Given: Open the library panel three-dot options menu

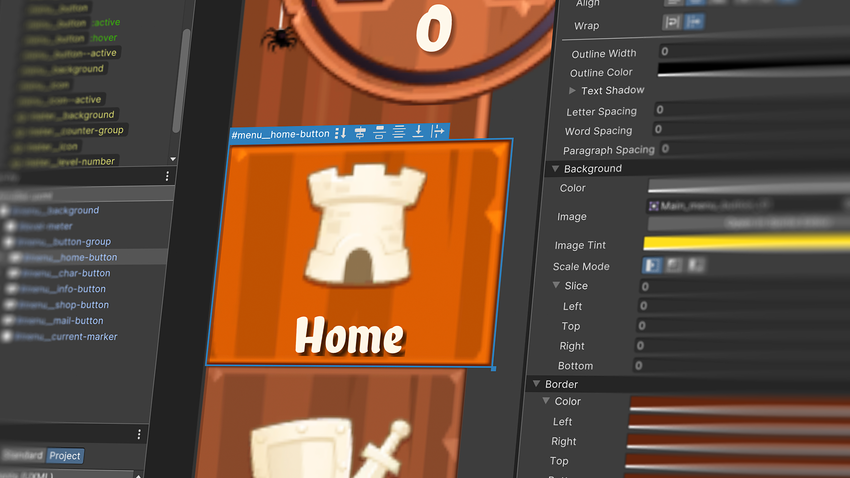Looking at the screenshot, I should 139,435.
